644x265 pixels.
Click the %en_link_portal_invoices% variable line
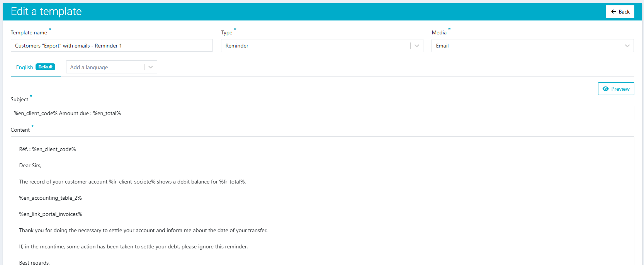51,214
